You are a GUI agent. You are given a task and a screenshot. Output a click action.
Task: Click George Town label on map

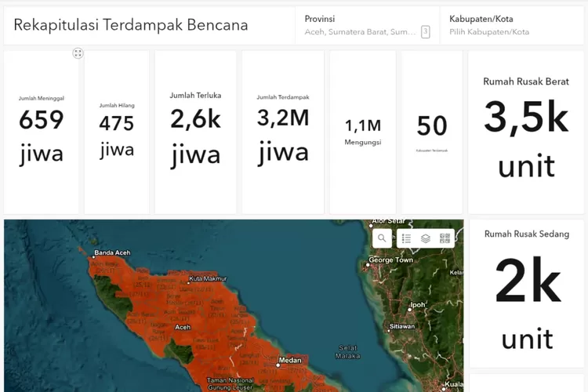click(x=390, y=260)
